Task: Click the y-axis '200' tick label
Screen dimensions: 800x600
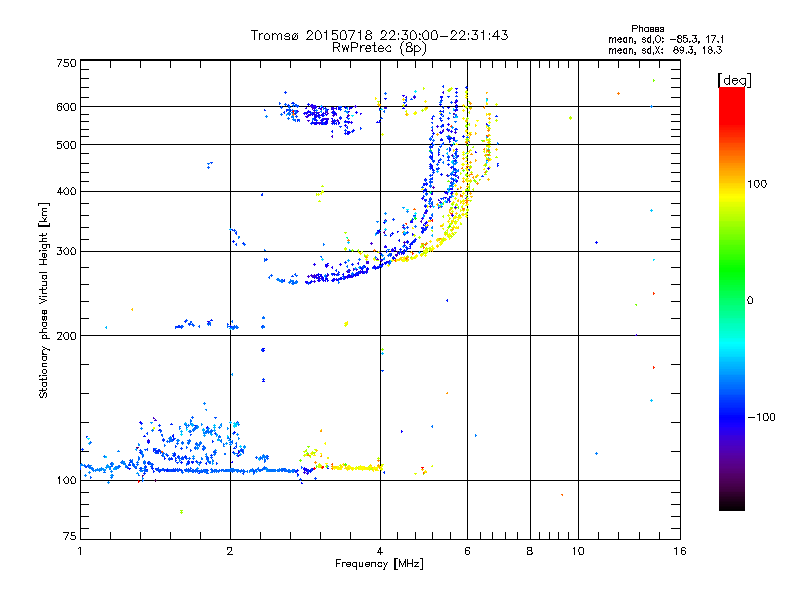Action: click(66, 336)
